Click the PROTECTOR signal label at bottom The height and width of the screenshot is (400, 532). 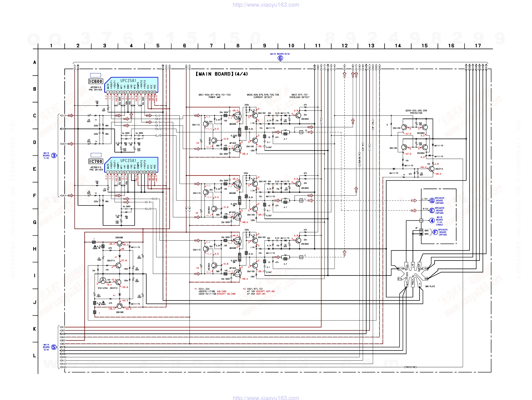pyautogui.click(x=410, y=367)
